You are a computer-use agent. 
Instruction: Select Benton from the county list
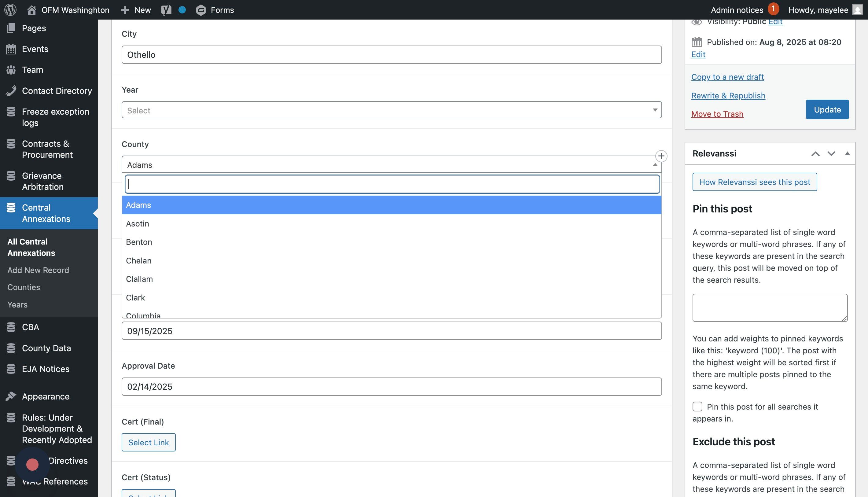click(139, 242)
